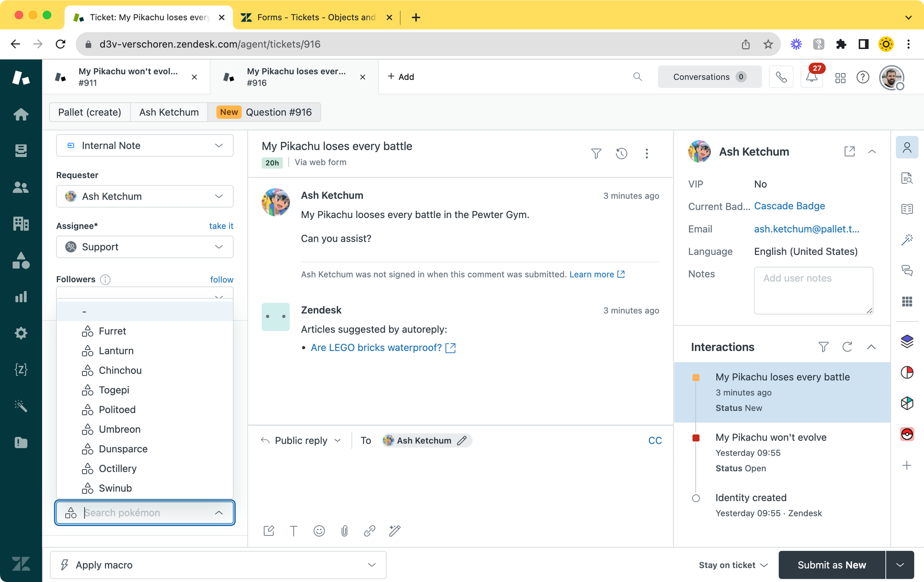Viewport: 924px width, 582px height.
Task: Show ticket events history icon
Action: pyautogui.click(x=621, y=153)
